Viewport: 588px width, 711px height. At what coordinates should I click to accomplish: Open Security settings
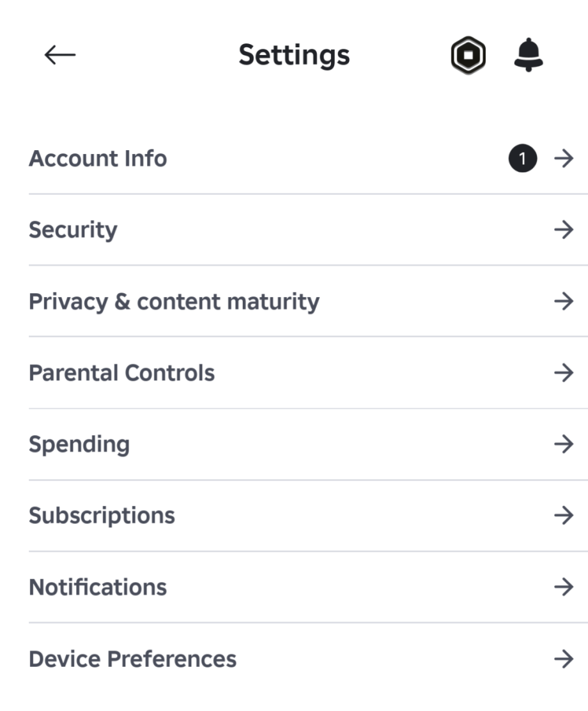coord(73,230)
